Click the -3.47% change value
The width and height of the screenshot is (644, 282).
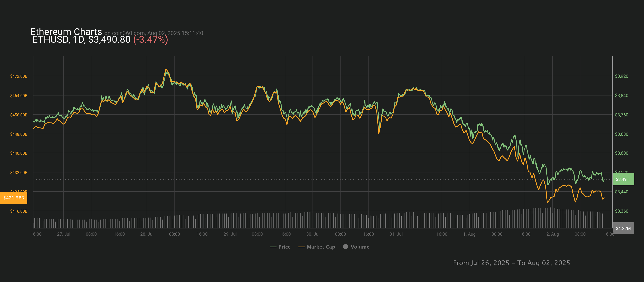click(x=151, y=39)
